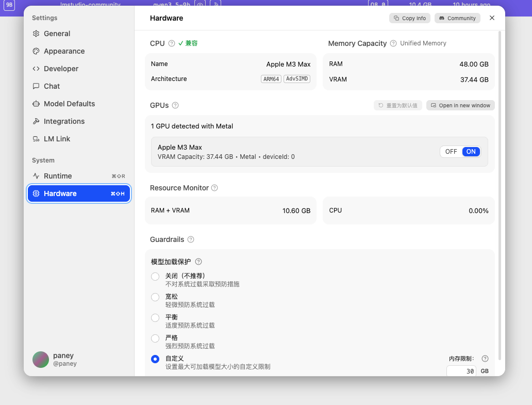Click the Chat bubble icon
Viewport: 532px width, 405px height.
pos(36,86)
